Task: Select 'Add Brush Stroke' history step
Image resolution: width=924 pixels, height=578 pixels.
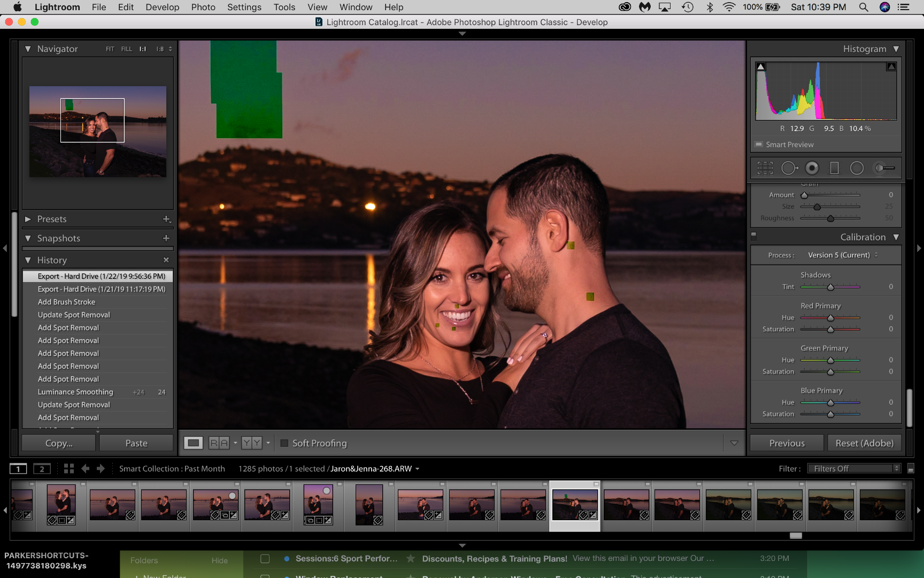Action: point(98,302)
